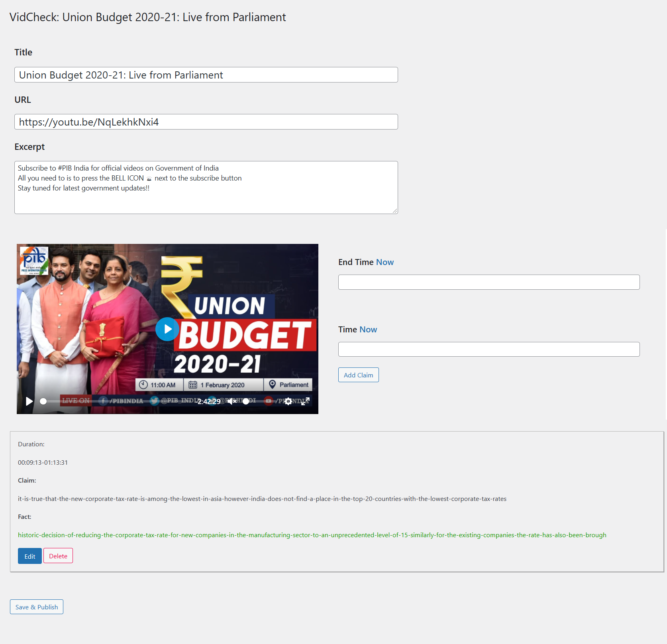Click the End Time input box
This screenshot has width=667, height=644.
tap(489, 282)
